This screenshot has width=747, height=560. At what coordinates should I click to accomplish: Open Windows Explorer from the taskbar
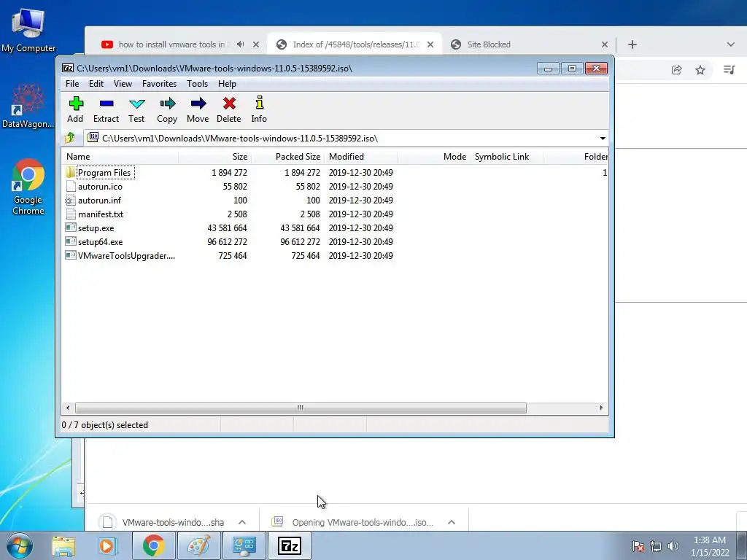(63, 545)
